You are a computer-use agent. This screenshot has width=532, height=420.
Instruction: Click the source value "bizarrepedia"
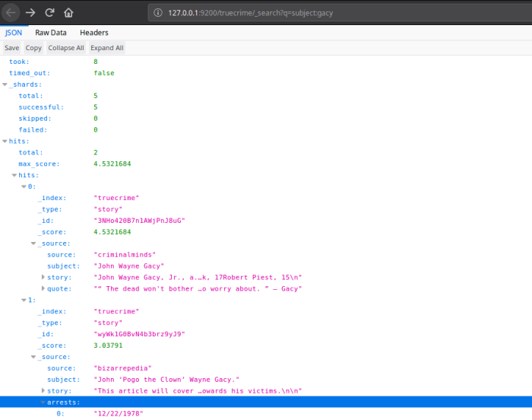(122, 368)
